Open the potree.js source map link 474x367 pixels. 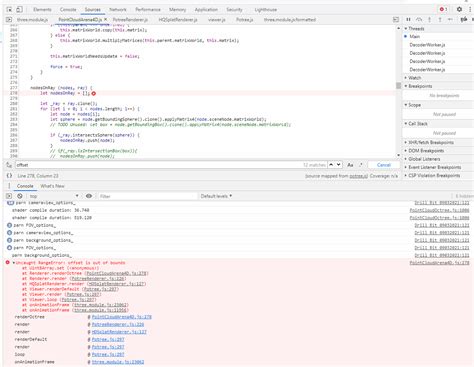[359, 176]
